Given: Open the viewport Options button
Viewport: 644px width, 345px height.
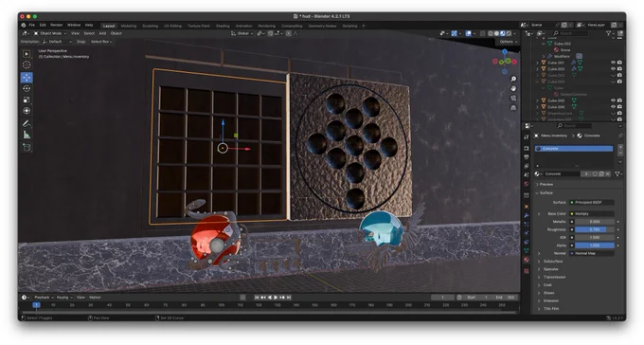Looking at the screenshot, I should point(508,42).
